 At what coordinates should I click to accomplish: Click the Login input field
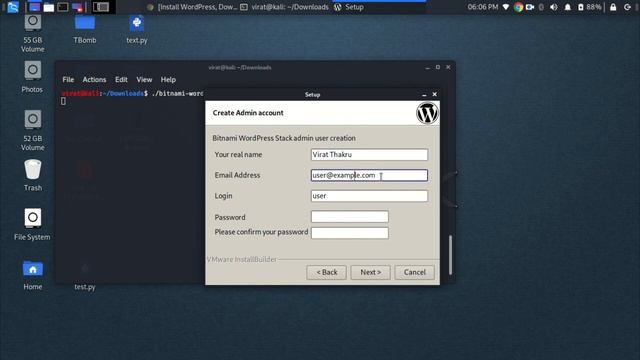(x=369, y=196)
